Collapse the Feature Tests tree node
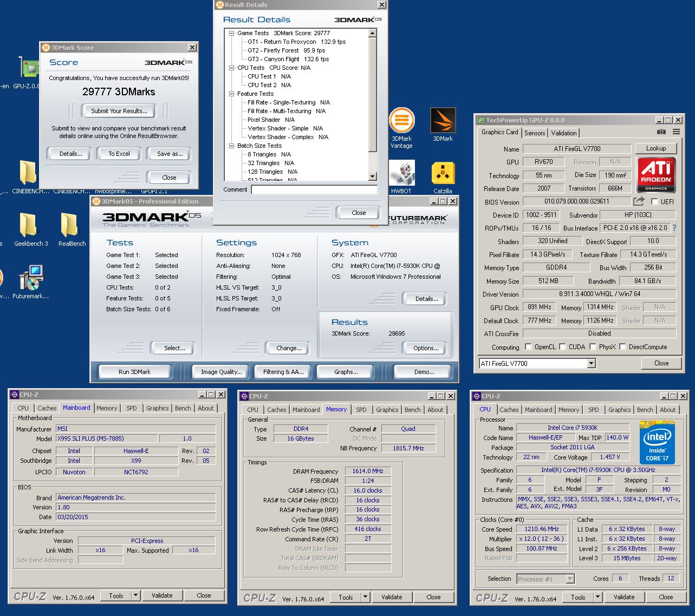 (x=231, y=94)
